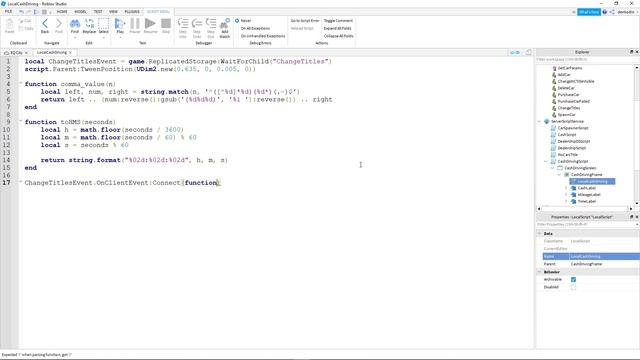This screenshot has height=360, width=640.
Task: Switch to the TEST ribbon tab
Action: 98,12
